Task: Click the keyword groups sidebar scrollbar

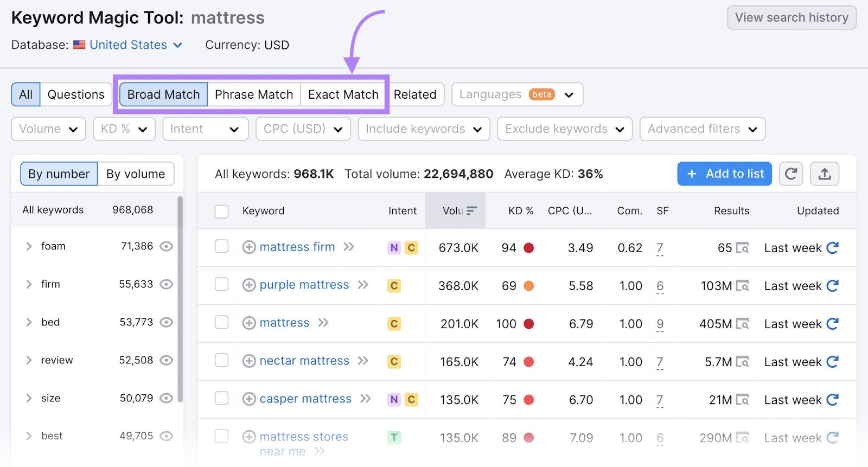Action: pos(180,299)
